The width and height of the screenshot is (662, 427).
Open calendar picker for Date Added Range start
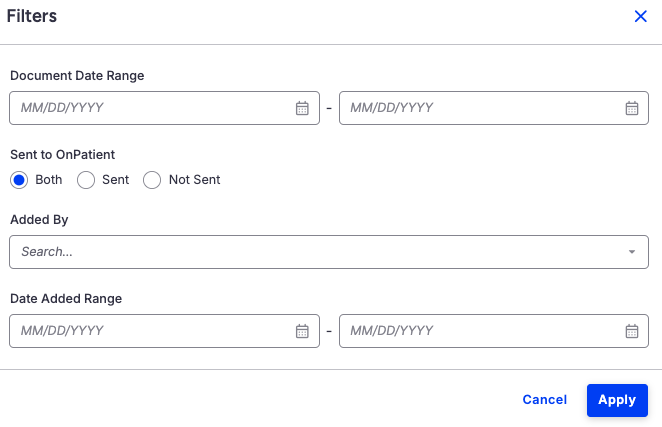pos(302,331)
